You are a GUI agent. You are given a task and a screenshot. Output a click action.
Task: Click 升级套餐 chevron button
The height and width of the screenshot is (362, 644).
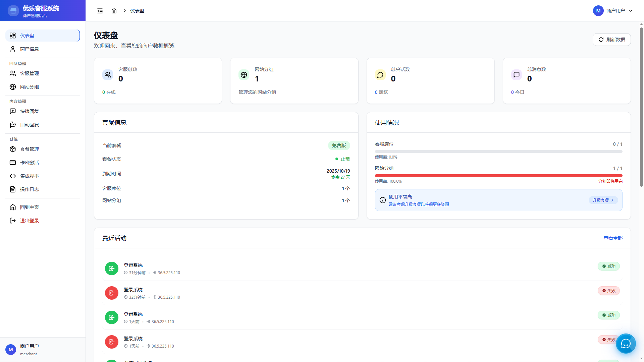(603, 200)
